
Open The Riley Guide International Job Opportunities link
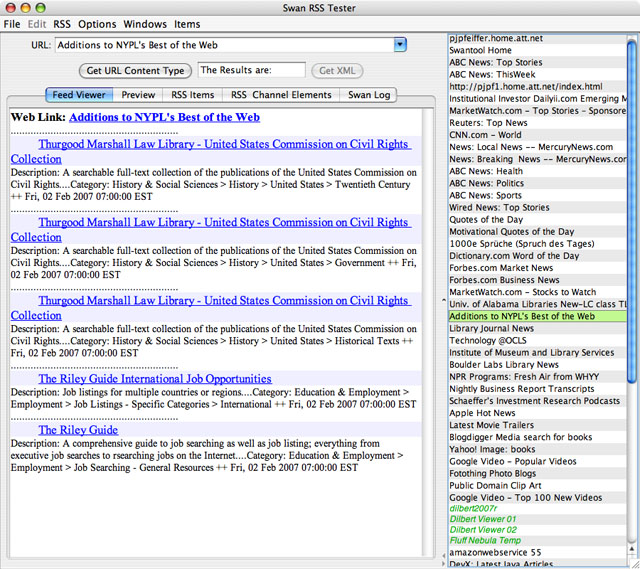coord(155,379)
